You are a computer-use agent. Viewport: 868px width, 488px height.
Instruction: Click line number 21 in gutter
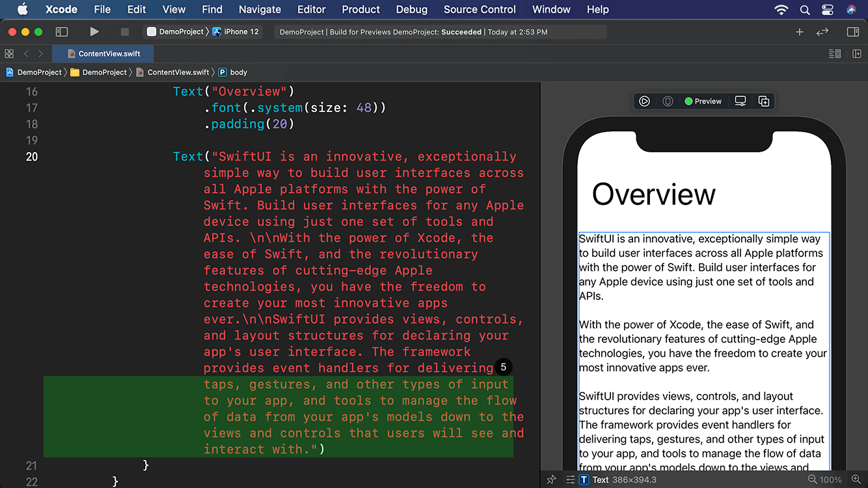pos(31,466)
